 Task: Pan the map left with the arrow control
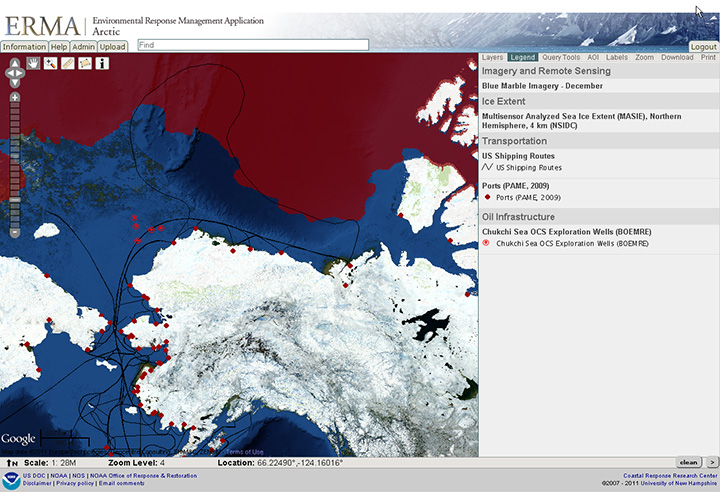[9, 73]
